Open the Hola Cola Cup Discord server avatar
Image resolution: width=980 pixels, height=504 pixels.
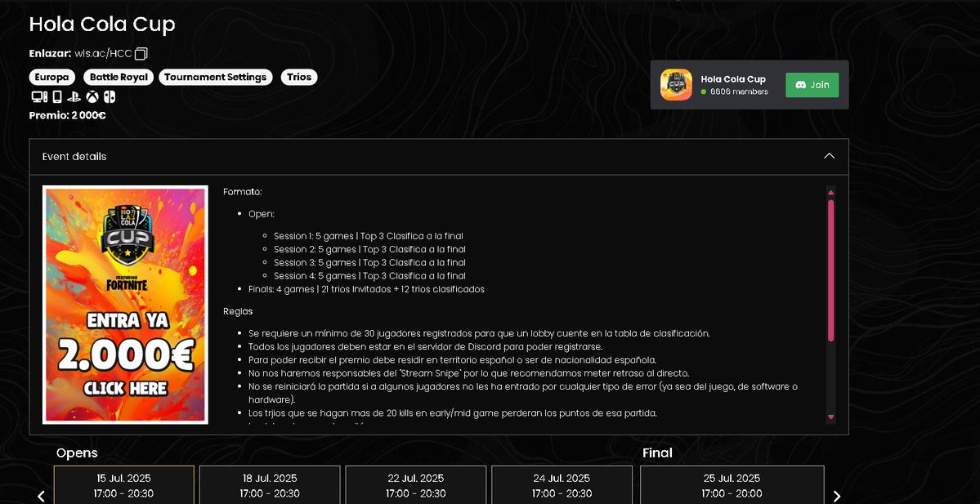point(676,85)
